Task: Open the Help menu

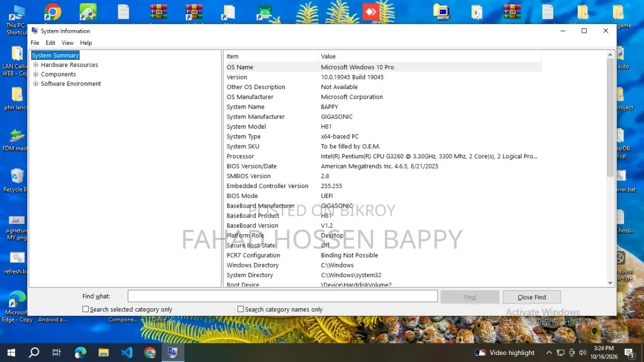Action: (x=86, y=43)
